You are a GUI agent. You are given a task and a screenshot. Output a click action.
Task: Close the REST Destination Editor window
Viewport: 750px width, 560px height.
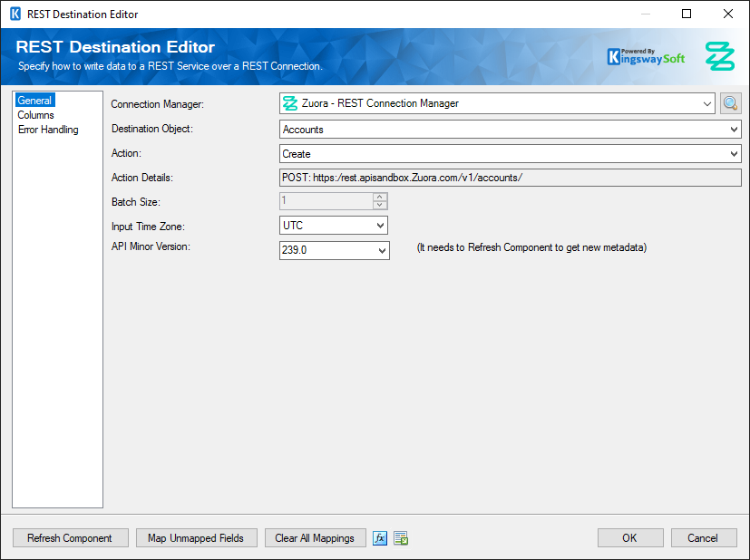[728, 14]
